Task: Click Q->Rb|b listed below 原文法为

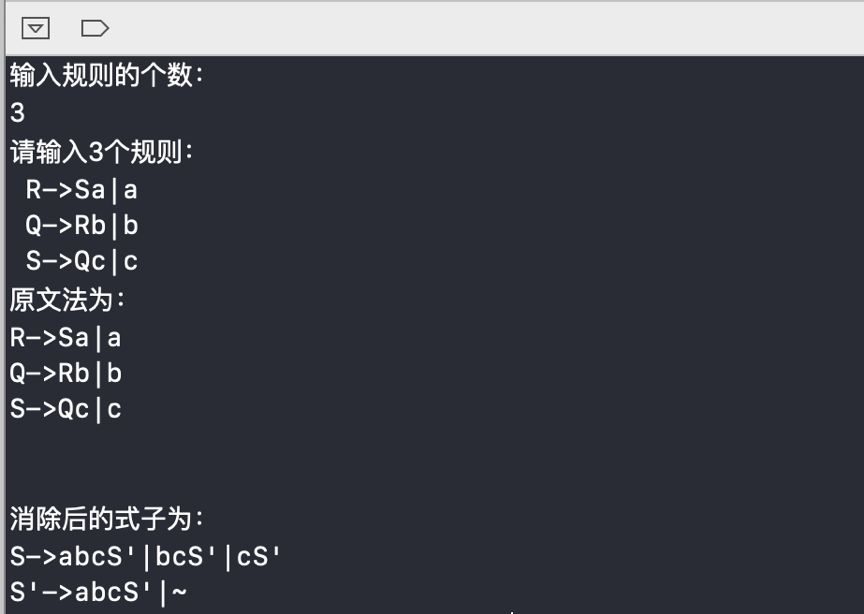Action: coord(66,374)
